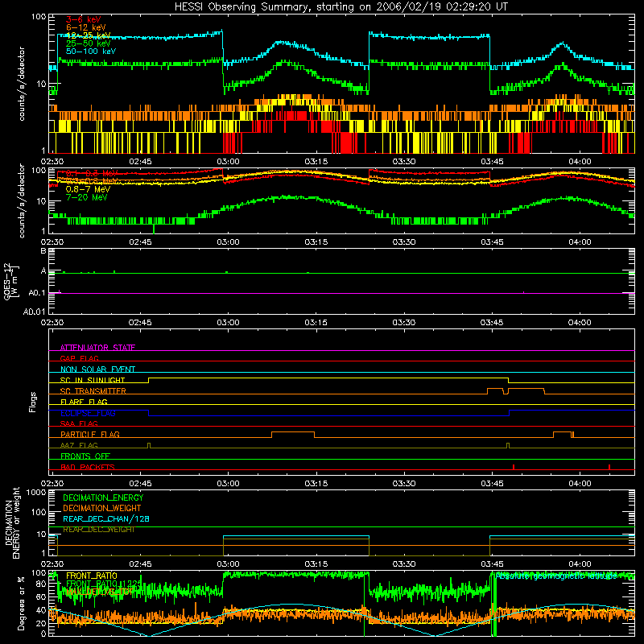The height and width of the screenshot is (644, 644).
Task: Click the REAR_DEC_WEIGHT legend label
Action: (99, 530)
